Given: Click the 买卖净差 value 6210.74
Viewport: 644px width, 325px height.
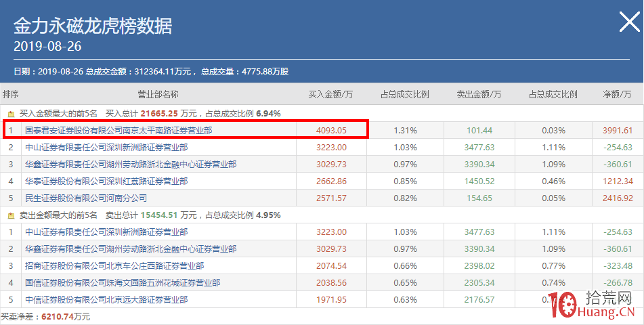Looking at the screenshot, I should (56, 317).
